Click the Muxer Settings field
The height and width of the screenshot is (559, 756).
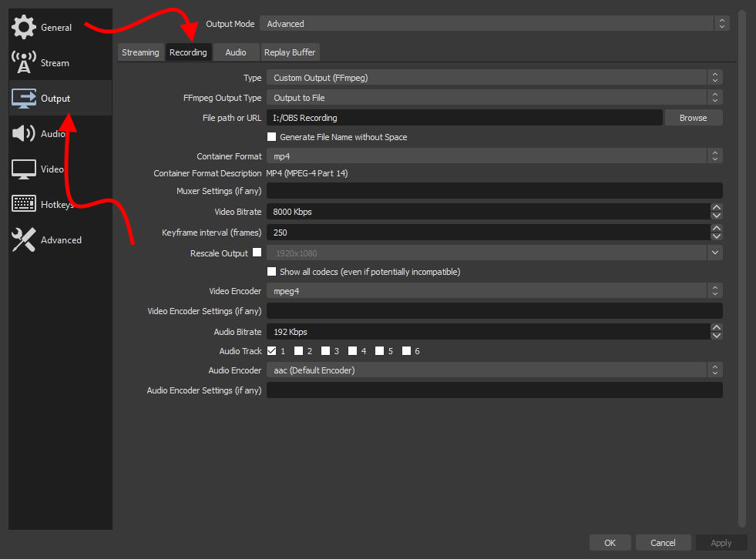pyautogui.click(x=495, y=191)
